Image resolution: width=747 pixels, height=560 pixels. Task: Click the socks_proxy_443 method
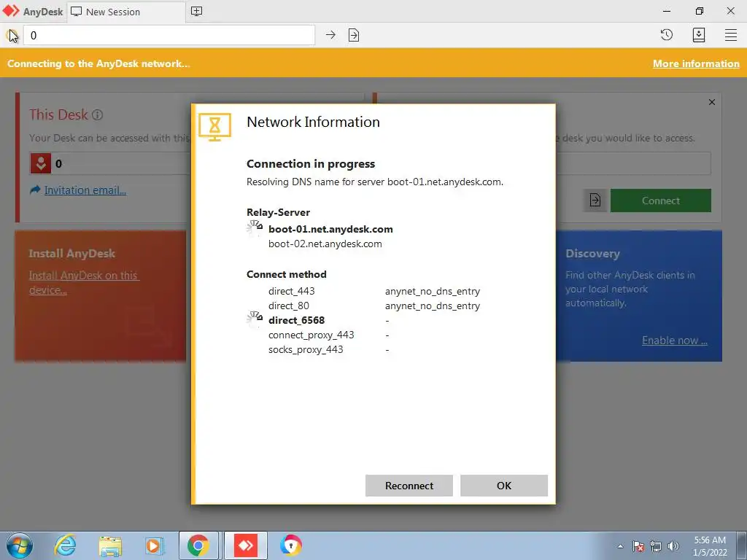[306, 349]
